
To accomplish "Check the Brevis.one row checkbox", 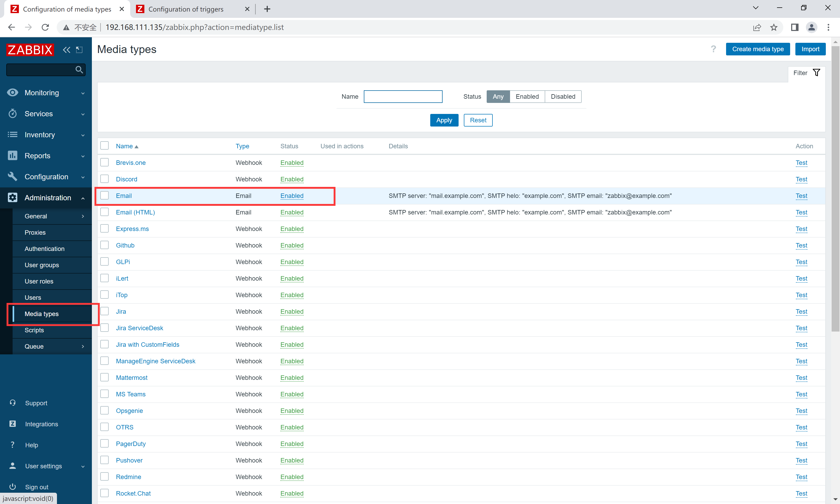I will [x=104, y=162].
